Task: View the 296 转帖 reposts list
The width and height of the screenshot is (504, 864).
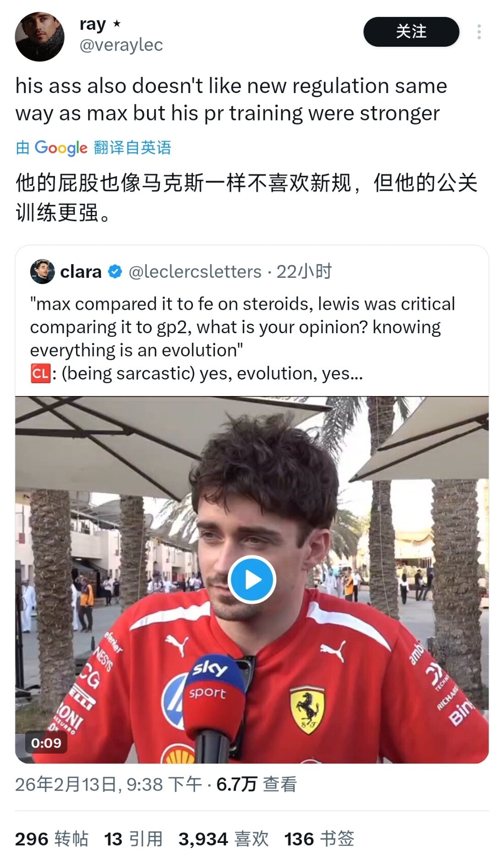Action: click(x=51, y=839)
